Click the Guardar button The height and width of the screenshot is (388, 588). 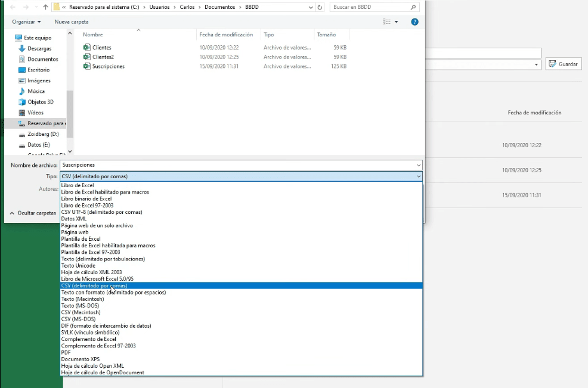coord(563,64)
